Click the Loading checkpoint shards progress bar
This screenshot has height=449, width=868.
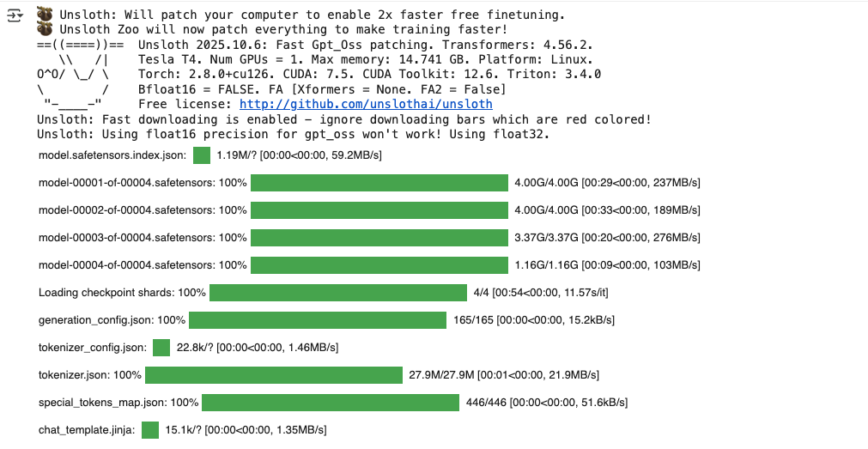point(338,293)
